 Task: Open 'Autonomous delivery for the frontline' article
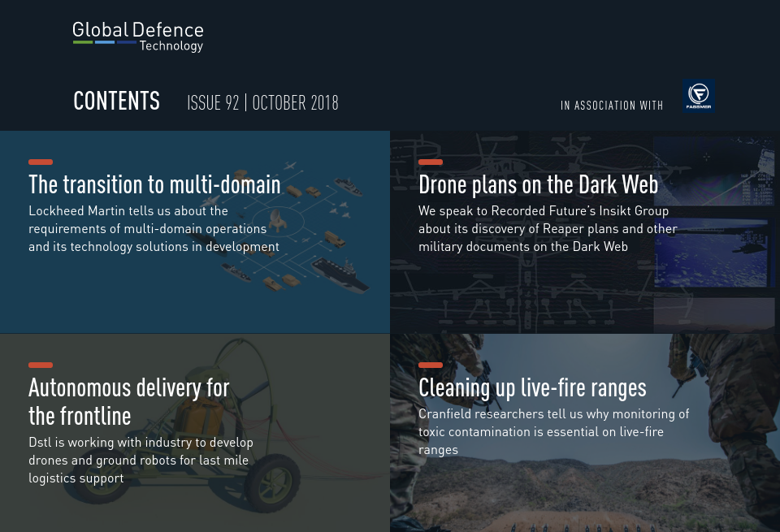[129, 402]
